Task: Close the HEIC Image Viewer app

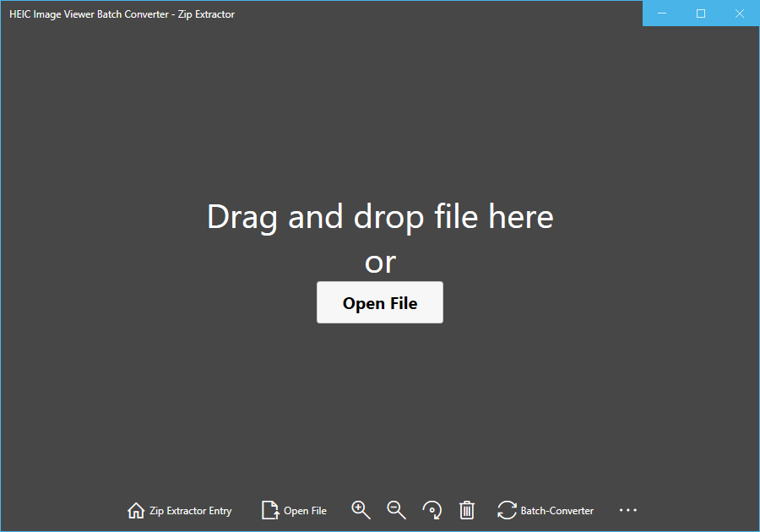Action: click(740, 14)
